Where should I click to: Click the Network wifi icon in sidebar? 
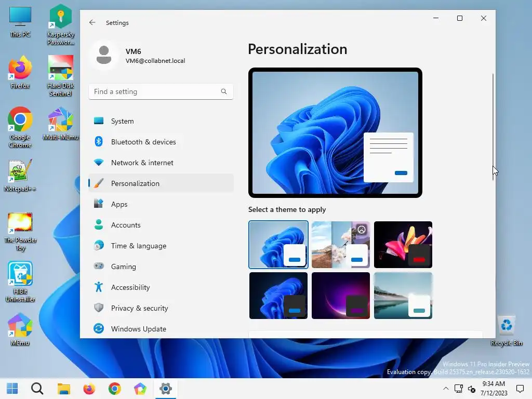click(99, 163)
